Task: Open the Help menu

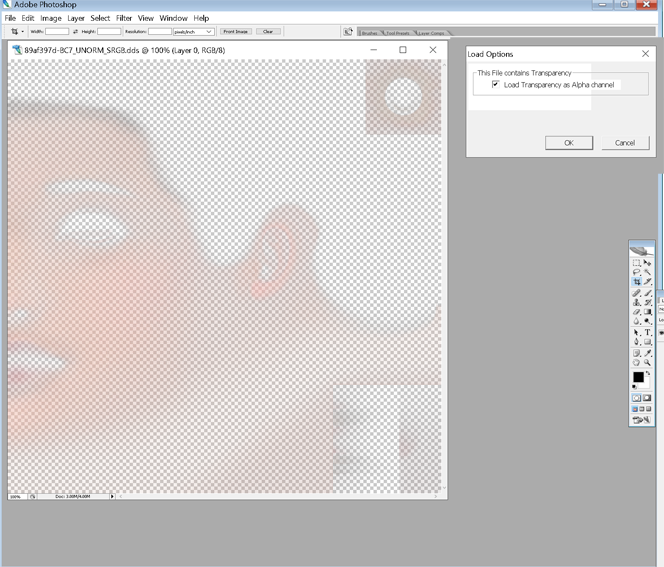Action: click(x=202, y=18)
